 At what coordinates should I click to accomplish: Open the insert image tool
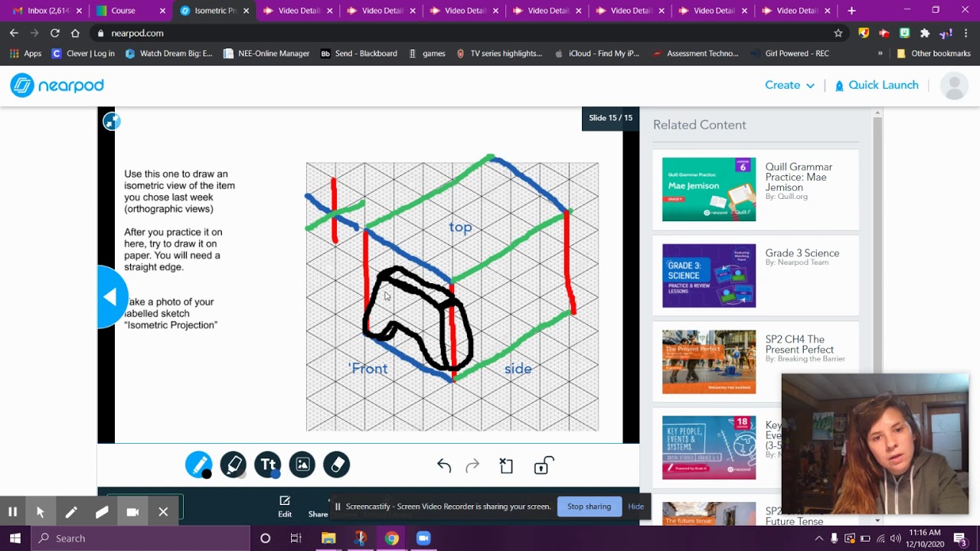click(302, 465)
